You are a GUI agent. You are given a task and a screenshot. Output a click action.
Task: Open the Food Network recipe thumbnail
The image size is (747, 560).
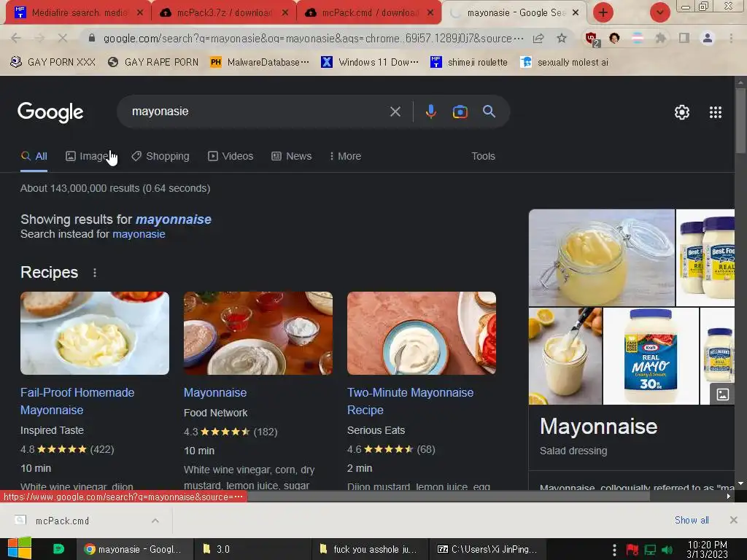click(x=258, y=332)
